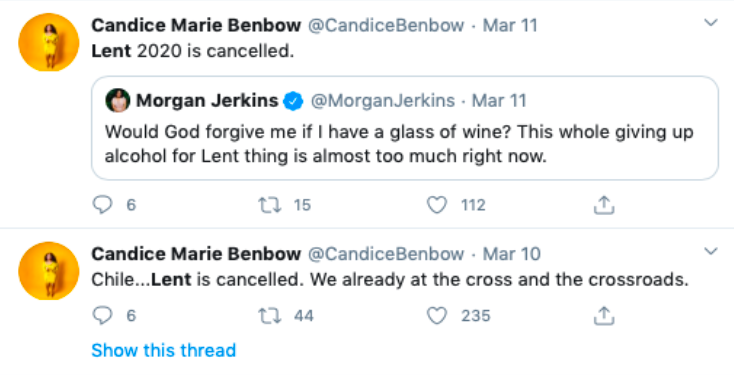Viewport: 734px width, 375px height.
Task: Reply to the 'Lent 2020 is cancelled' tweet
Action: (102, 205)
